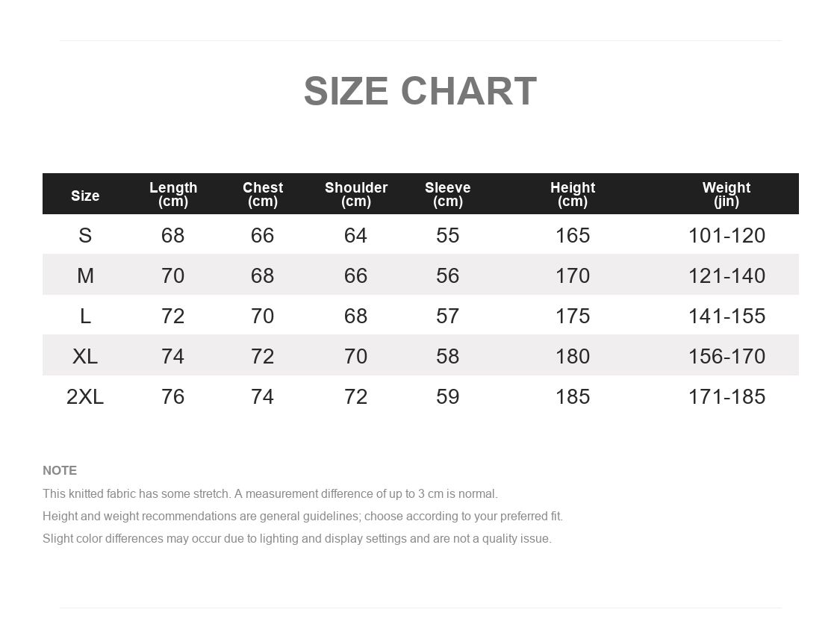
Task: Click weight range 101-120
Action: (x=727, y=235)
